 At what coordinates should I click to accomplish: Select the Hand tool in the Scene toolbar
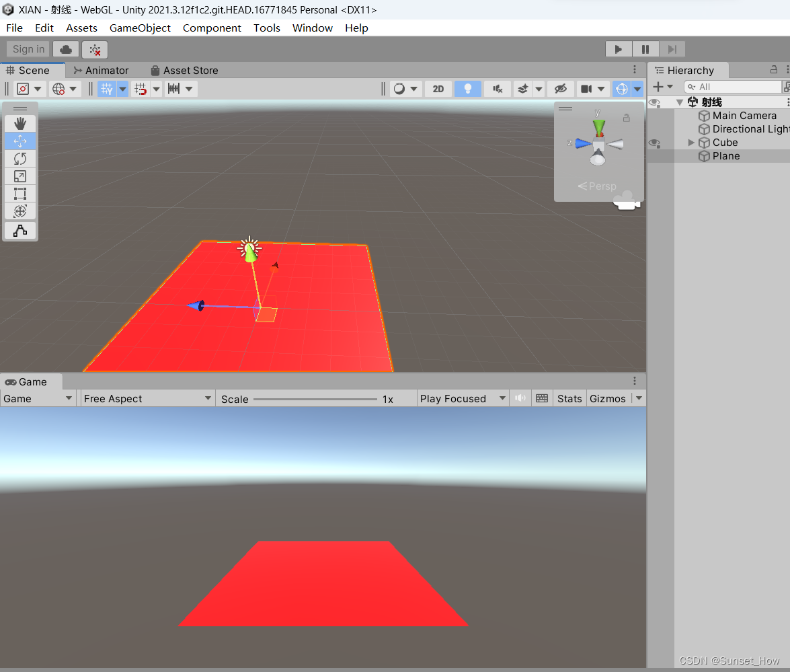(x=19, y=123)
